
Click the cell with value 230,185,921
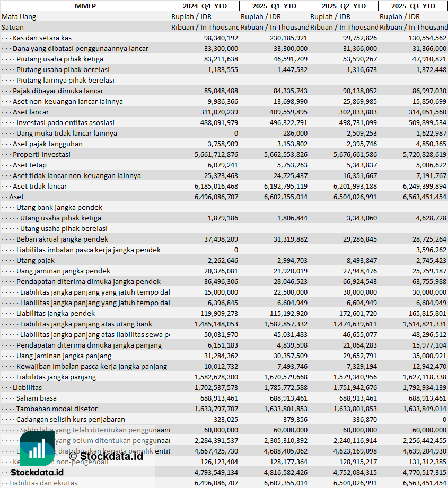288,38
